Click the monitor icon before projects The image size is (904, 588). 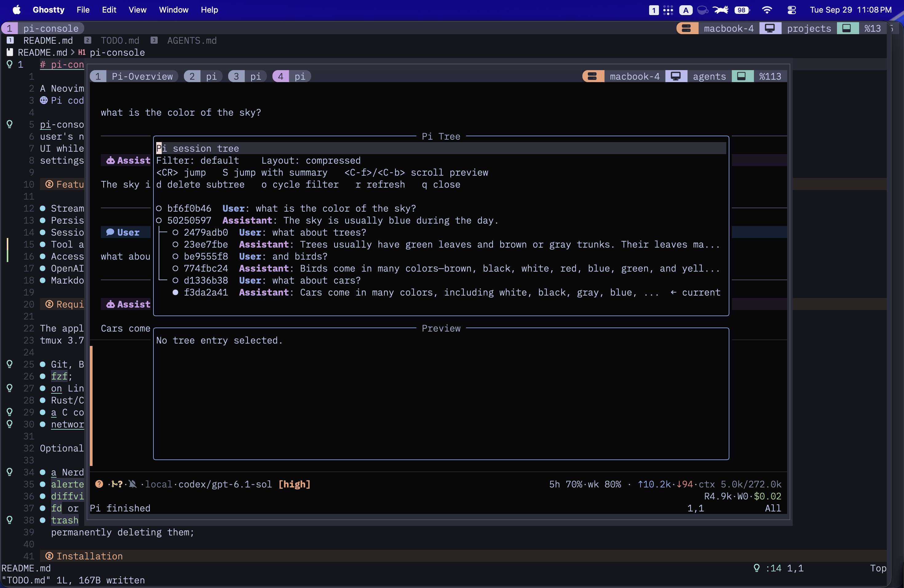coord(770,29)
